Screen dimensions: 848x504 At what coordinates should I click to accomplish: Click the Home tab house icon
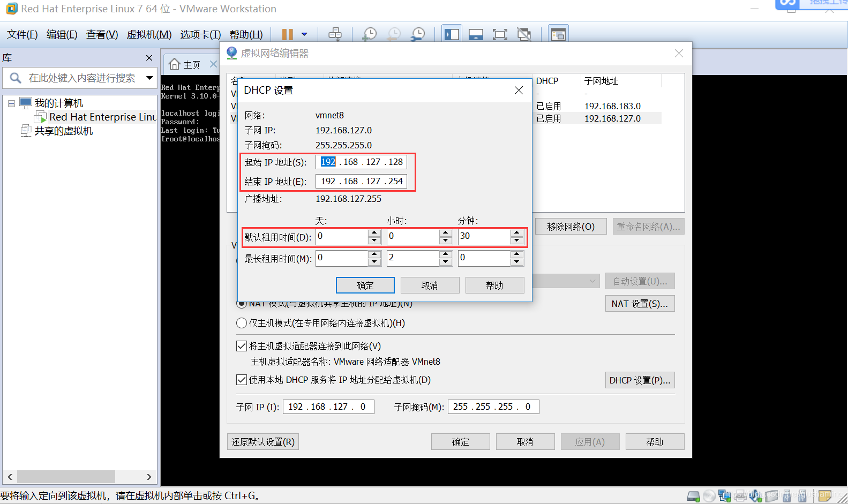pos(174,64)
